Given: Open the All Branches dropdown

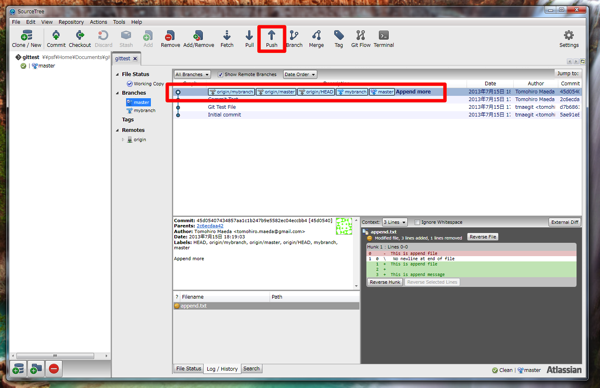Looking at the screenshot, I should tap(192, 74).
